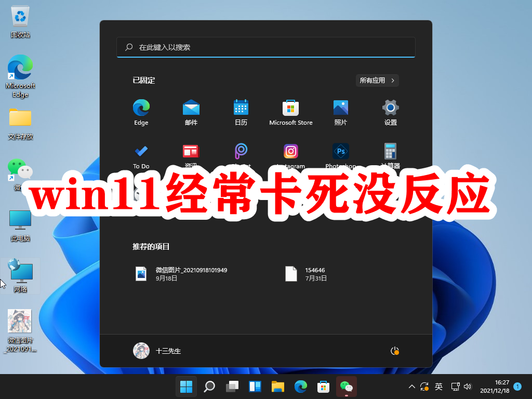Switch to WeChat on the taskbar

347,387
